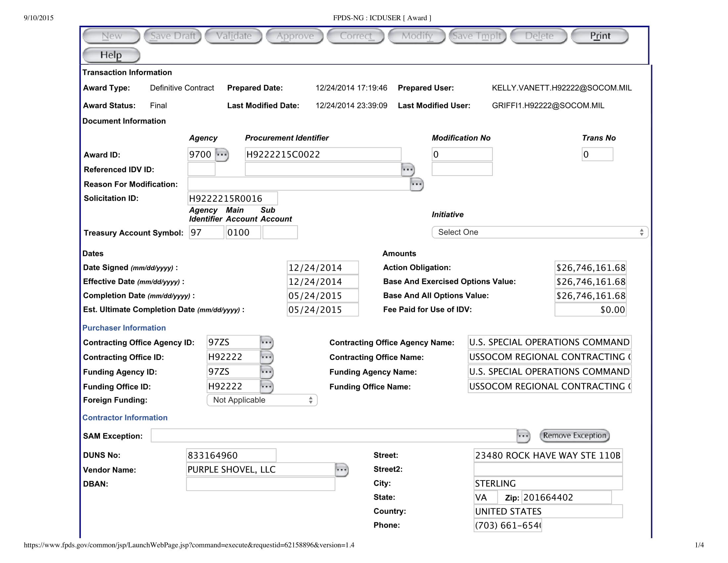Click the Save Draft toolbar button
Screen dimensions: 728x563
pyautogui.click(x=173, y=36)
